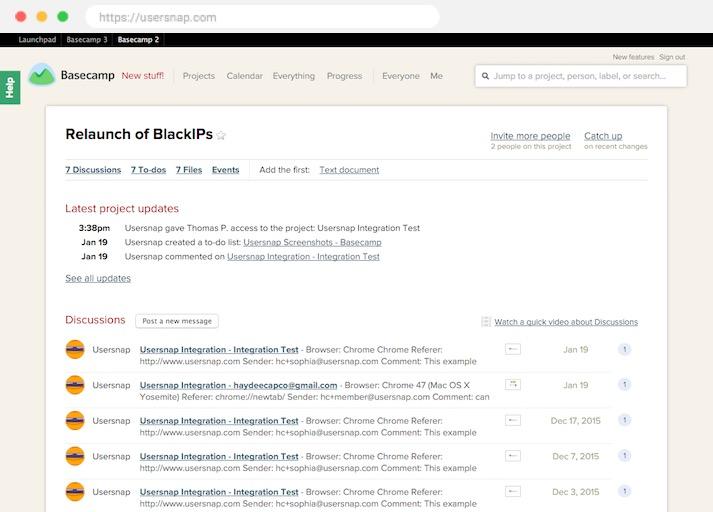Open the green Help side tab
Screen dimensions: 713x512
pos(9,88)
